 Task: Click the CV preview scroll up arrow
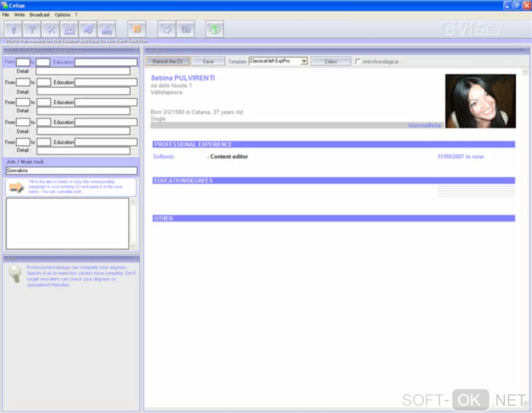(525, 72)
